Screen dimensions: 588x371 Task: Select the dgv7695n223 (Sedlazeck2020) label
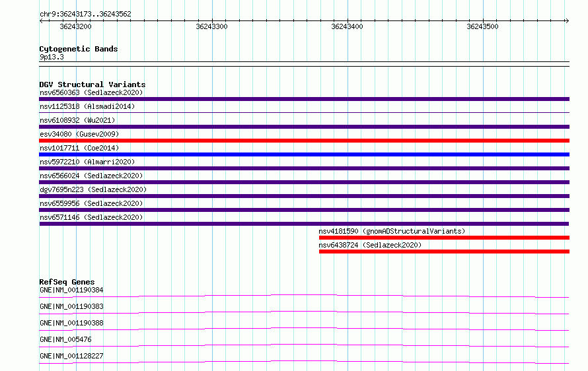coord(93,189)
